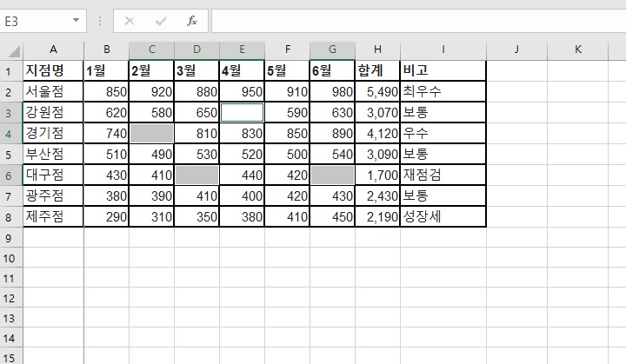Click the 3월 header cell

click(196, 70)
